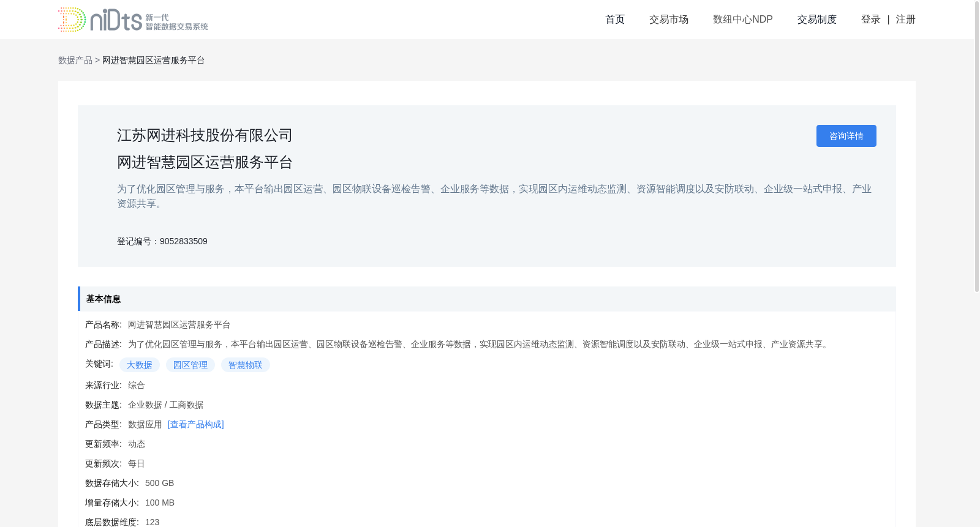Open the 交易制度 menu item
This screenshot has height=527, width=980.
point(817,20)
